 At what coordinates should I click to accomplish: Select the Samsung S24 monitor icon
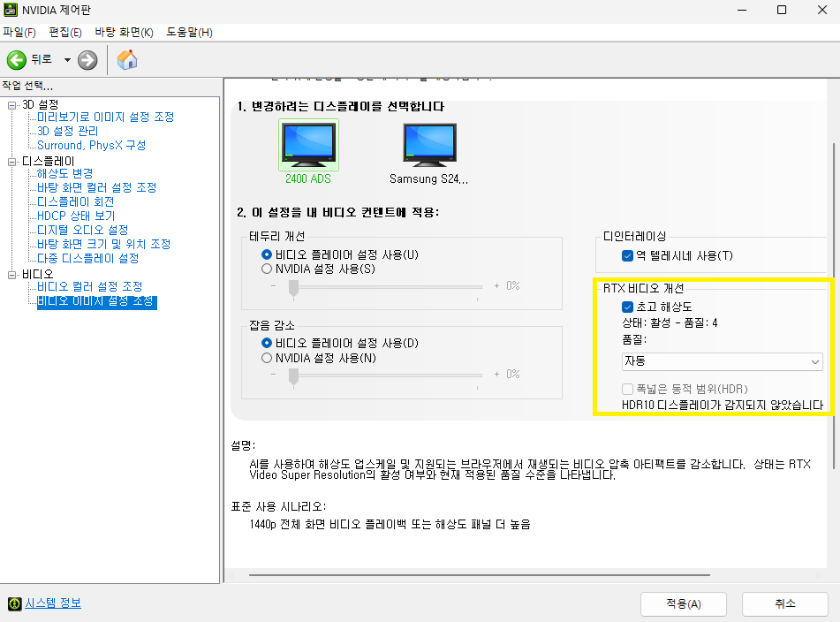click(429, 144)
